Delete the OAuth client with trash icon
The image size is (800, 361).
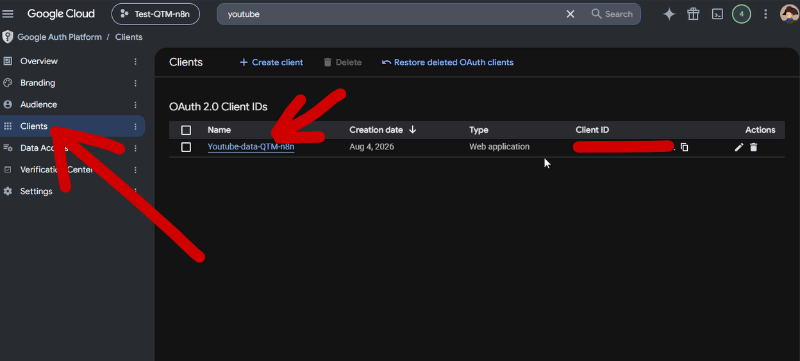click(x=754, y=147)
